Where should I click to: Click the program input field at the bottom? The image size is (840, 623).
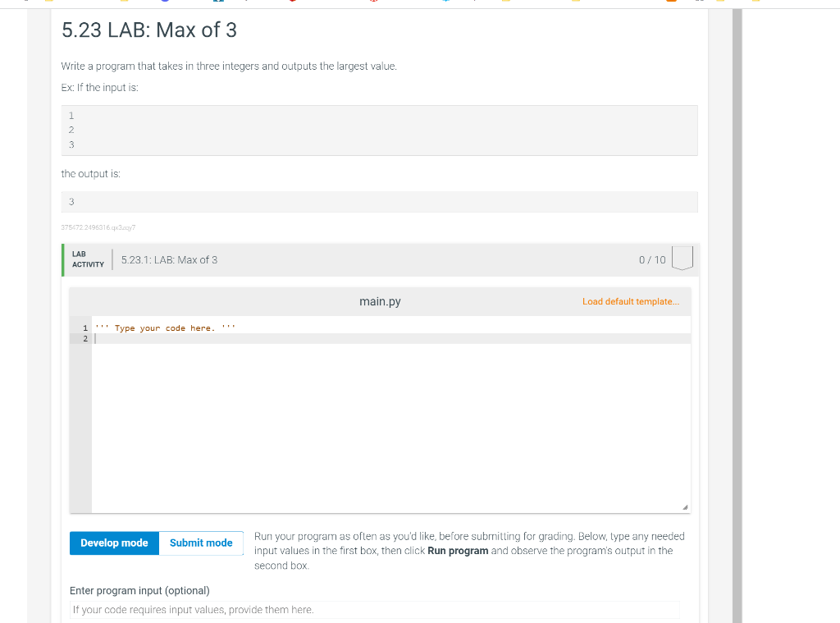(x=373, y=609)
